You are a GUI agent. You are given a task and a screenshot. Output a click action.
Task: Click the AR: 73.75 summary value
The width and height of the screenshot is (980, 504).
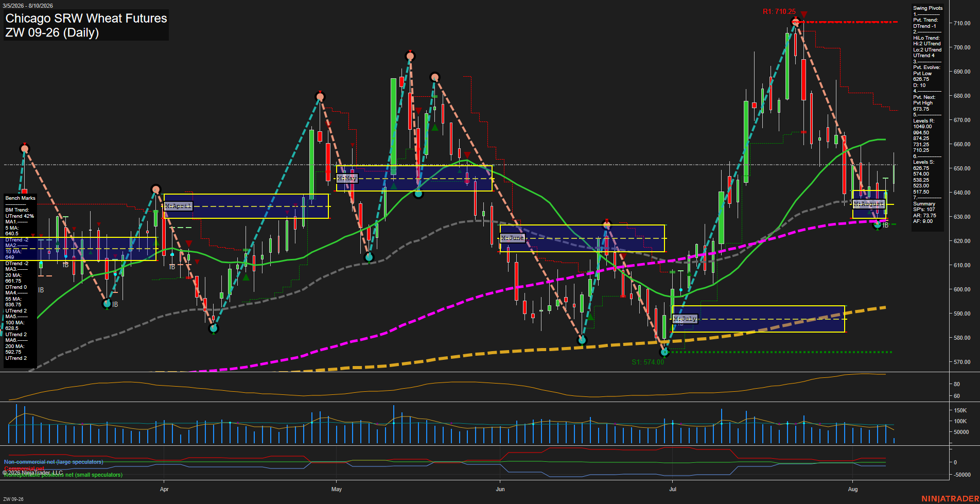(x=924, y=216)
